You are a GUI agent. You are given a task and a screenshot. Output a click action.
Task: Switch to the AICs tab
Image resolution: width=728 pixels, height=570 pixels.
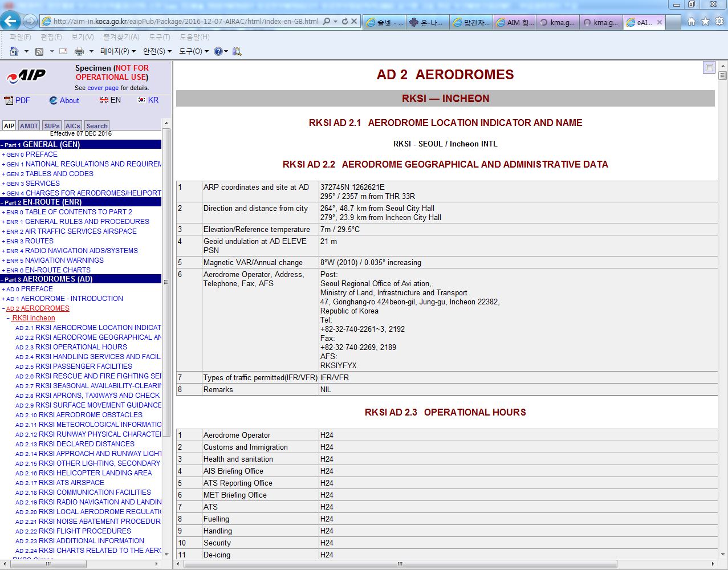(72, 126)
